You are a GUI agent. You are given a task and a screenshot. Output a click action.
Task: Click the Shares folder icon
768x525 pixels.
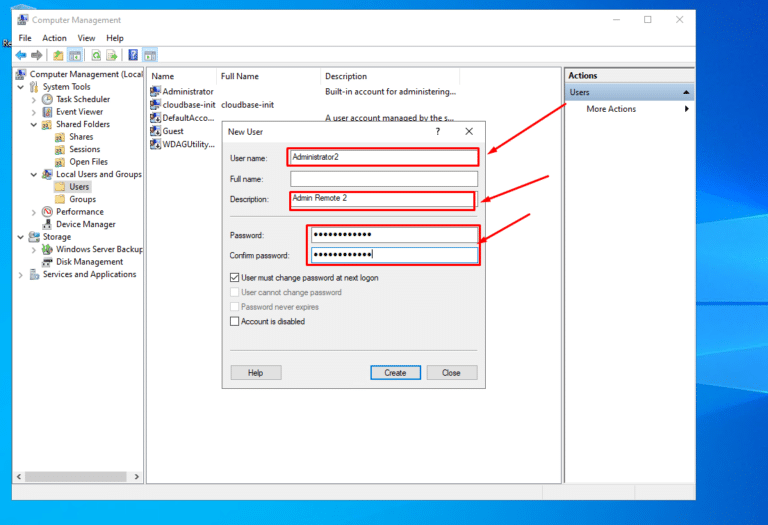click(60, 137)
